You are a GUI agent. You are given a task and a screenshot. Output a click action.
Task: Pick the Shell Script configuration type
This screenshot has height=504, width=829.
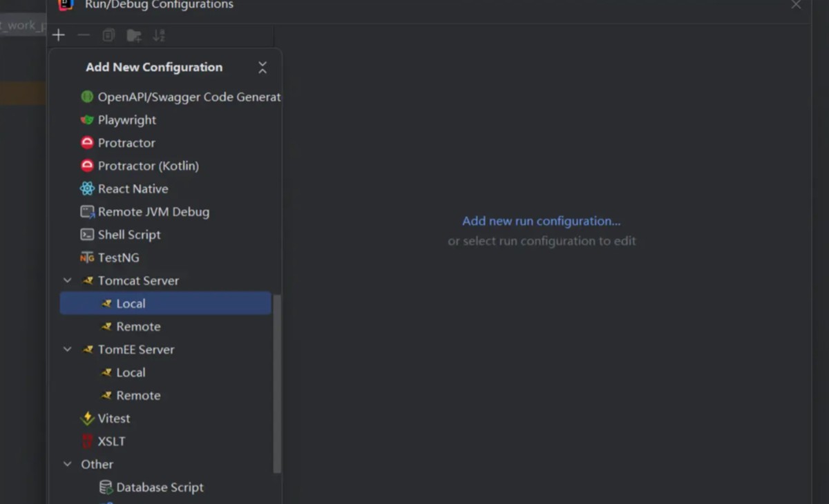pyautogui.click(x=128, y=235)
